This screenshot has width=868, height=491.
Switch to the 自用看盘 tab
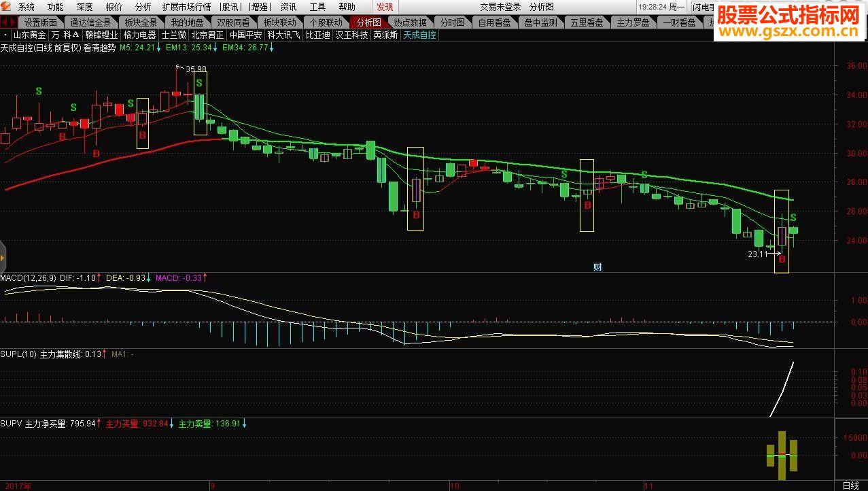point(494,22)
